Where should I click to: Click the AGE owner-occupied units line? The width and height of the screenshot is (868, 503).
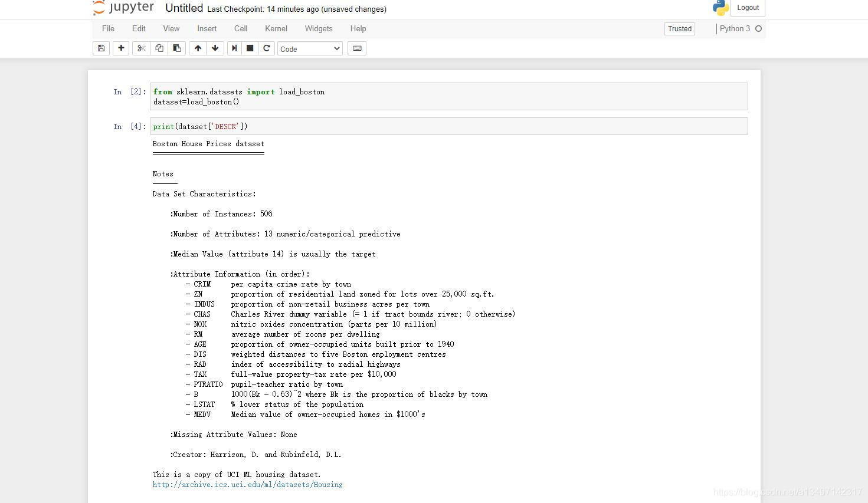point(320,344)
